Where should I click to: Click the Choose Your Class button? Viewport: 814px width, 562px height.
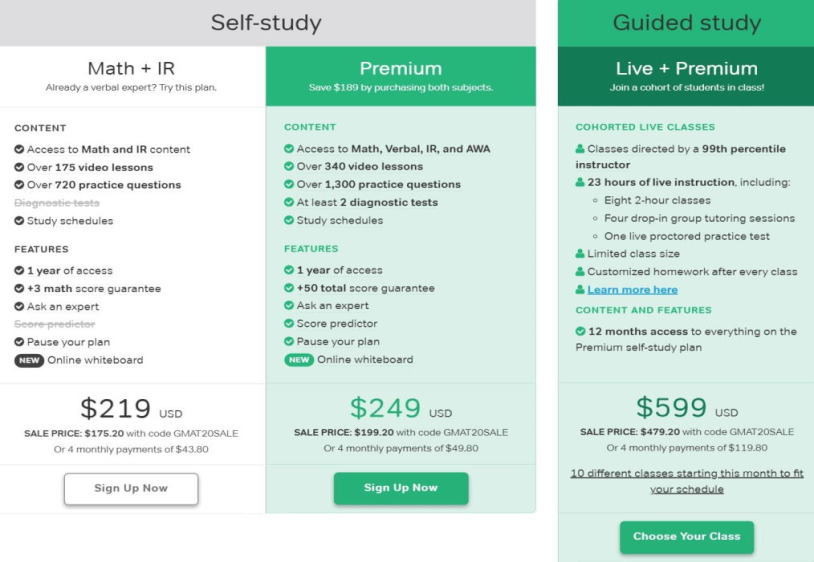click(687, 537)
